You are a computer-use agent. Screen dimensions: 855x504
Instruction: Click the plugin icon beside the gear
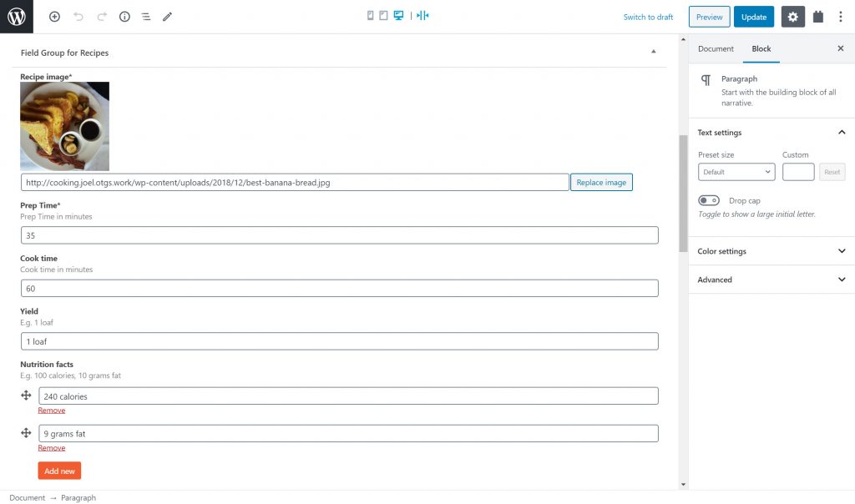(818, 17)
